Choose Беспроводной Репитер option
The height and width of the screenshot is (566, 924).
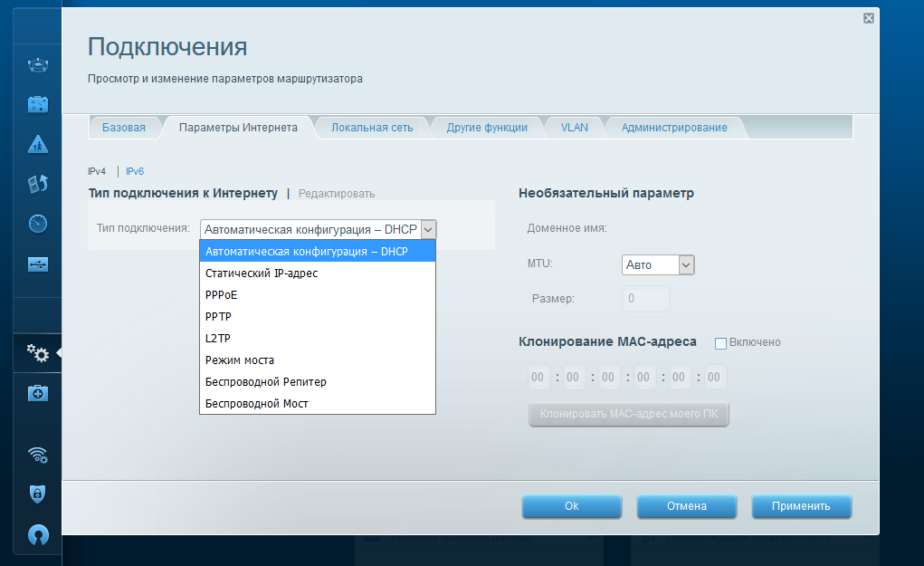[x=318, y=382]
